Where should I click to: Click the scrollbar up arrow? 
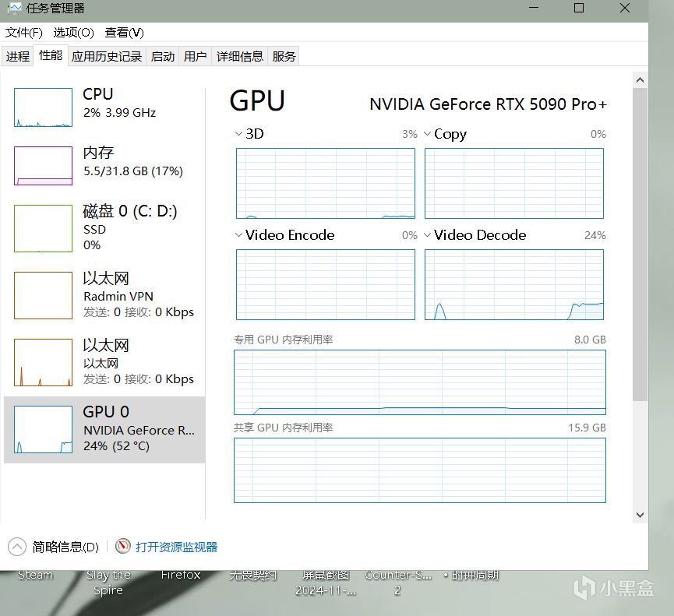click(640, 80)
